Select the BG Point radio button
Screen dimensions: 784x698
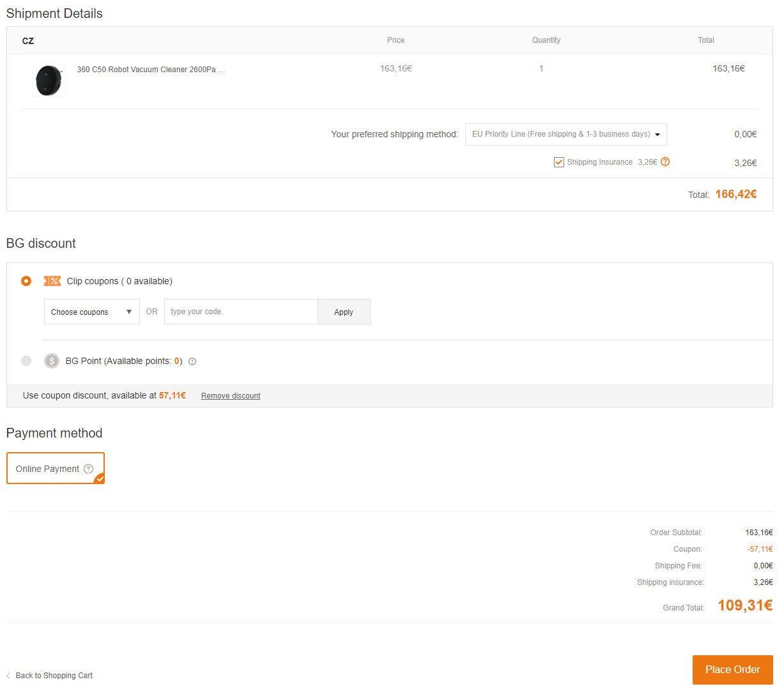pos(26,361)
